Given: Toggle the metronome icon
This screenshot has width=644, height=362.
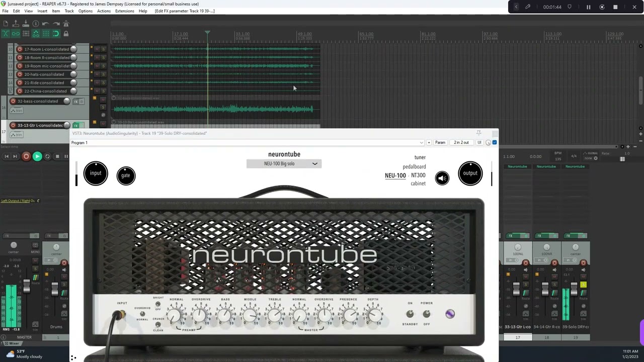Looking at the screenshot, I should click(x=66, y=24).
